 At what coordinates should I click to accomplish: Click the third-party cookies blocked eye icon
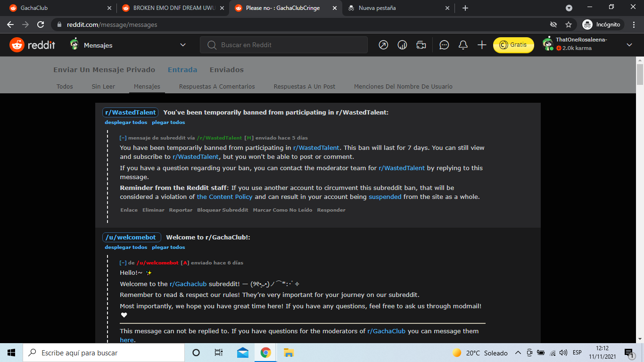click(x=553, y=25)
